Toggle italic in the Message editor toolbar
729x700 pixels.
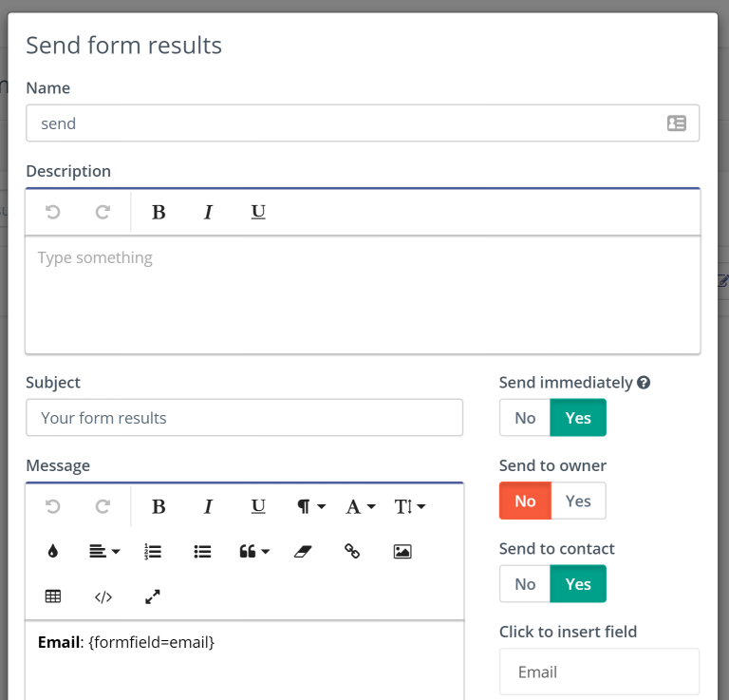(208, 506)
